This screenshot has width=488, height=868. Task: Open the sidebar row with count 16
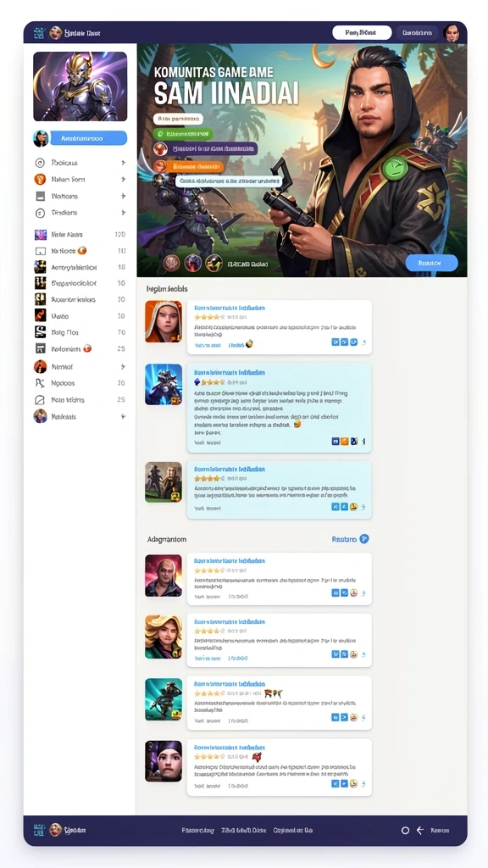[80, 267]
